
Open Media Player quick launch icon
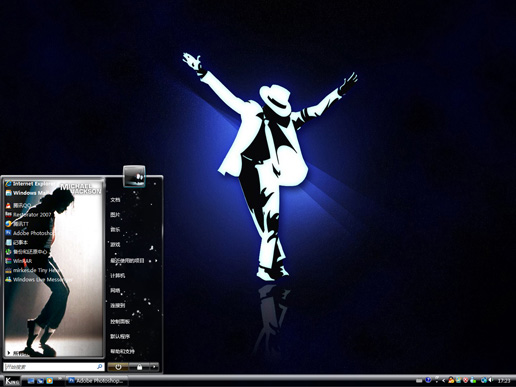pyautogui.click(x=50, y=381)
